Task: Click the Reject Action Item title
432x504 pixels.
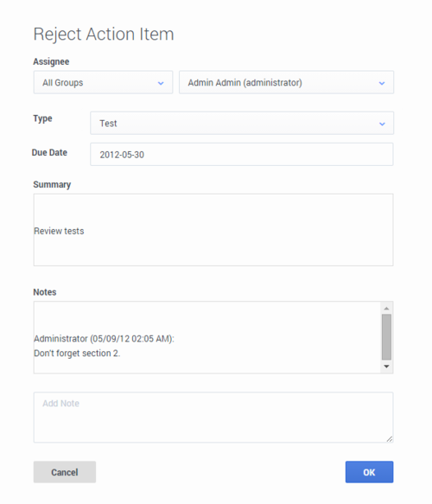Action: click(x=104, y=34)
